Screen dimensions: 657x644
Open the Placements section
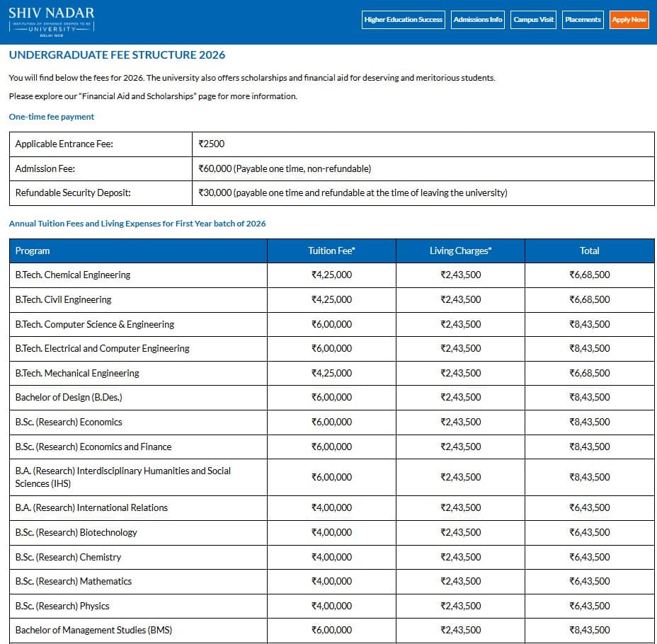tap(583, 20)
